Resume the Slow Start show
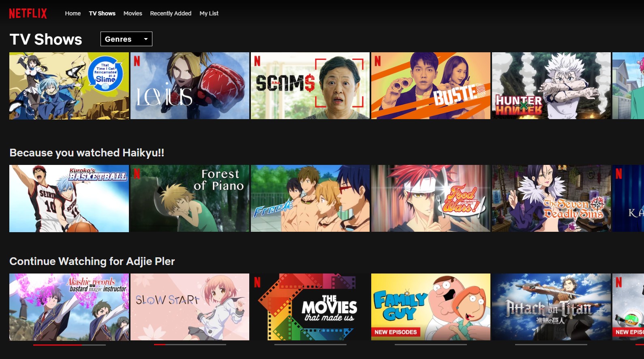Viewport: 644px width, 359px height. point(190,307)
